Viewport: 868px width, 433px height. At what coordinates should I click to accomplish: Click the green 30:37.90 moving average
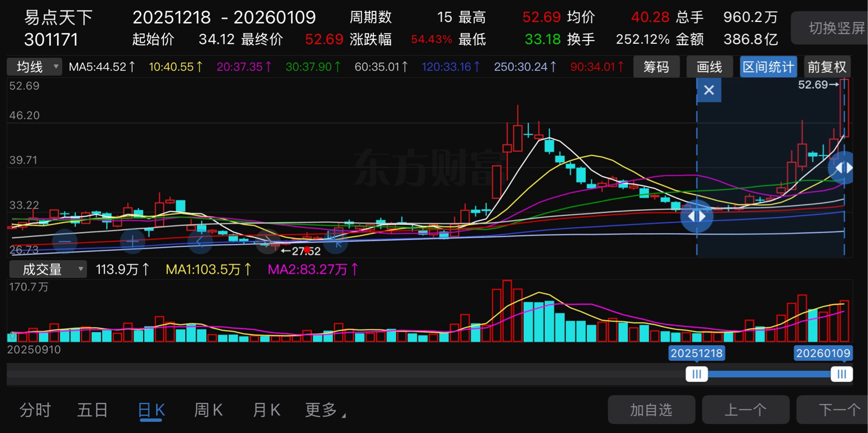[313, 67]
